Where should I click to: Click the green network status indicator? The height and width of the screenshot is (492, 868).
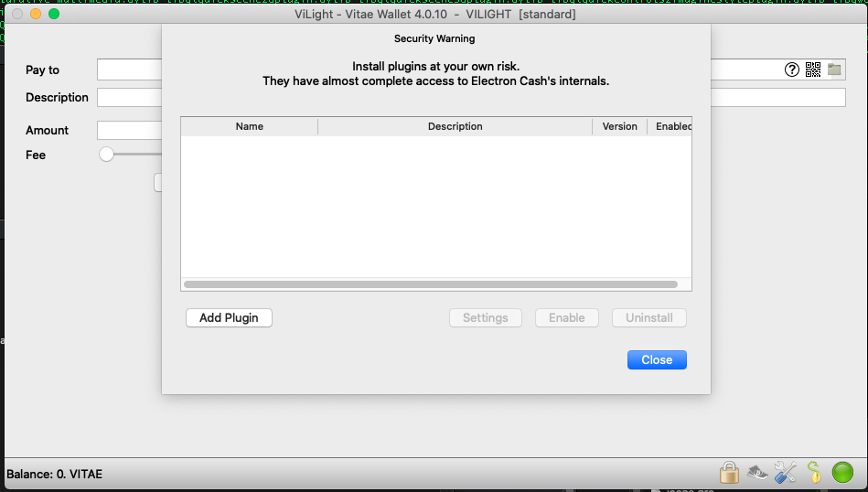[x=842, y=473]
